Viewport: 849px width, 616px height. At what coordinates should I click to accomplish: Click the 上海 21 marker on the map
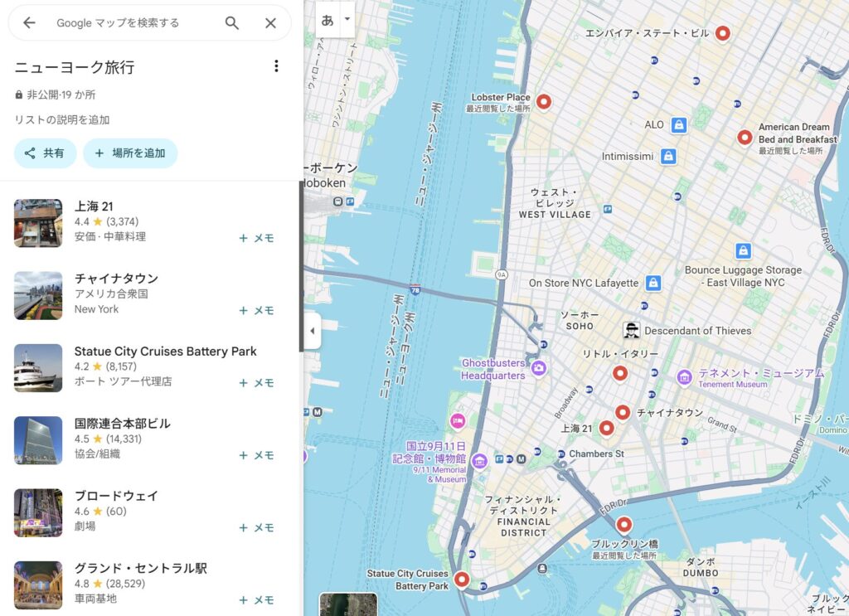[x=608, y=427]
